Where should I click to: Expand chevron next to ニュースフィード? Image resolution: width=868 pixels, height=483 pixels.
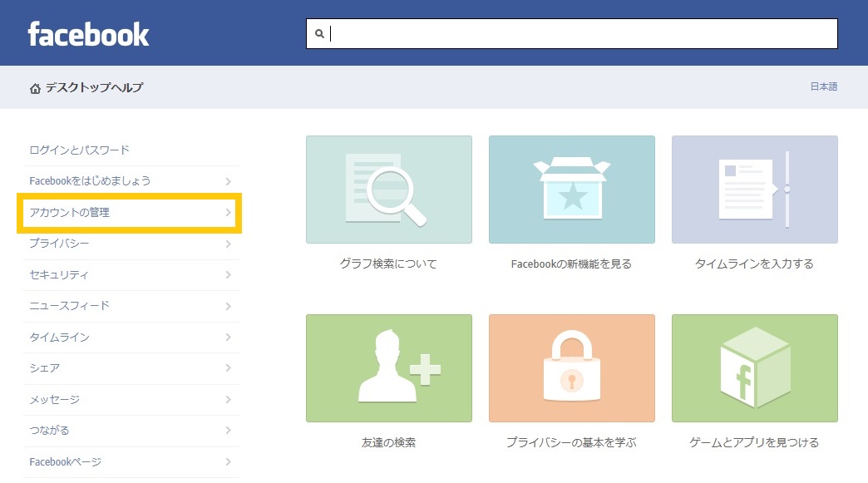[228, 307]
